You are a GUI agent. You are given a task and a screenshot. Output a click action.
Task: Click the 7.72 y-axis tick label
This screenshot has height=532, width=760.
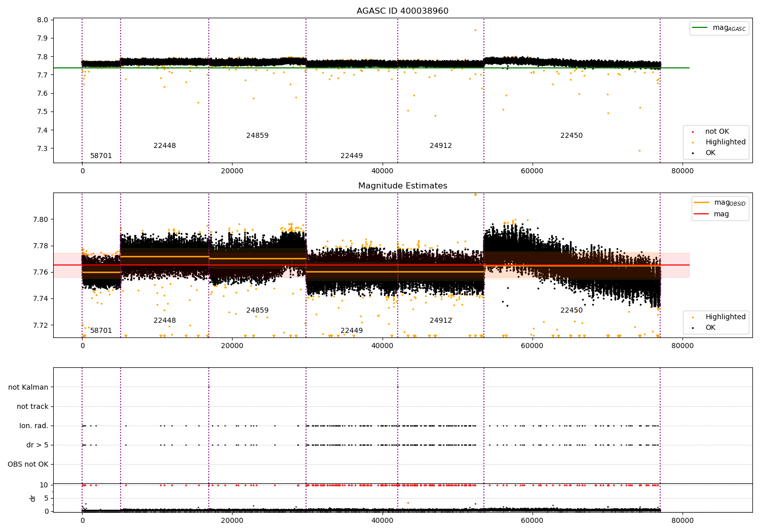tap(41, 325)
